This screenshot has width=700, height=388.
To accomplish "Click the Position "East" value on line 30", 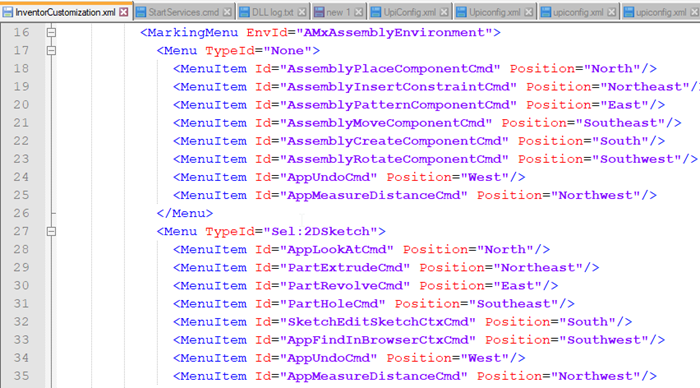I will 517,285.
